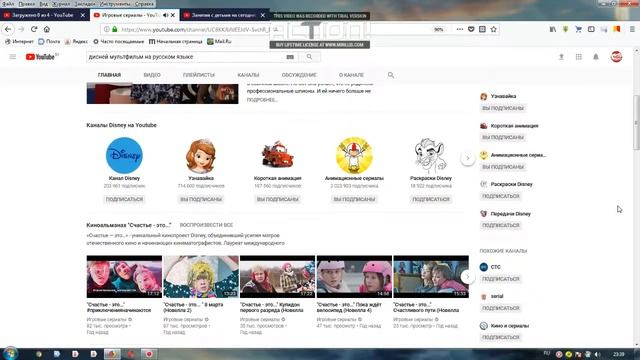Image resolution: width=640 pixels, height=360 pixels.
Task: Toggle subscription under Короткая анимация in shelf
Action: point(278,199)
